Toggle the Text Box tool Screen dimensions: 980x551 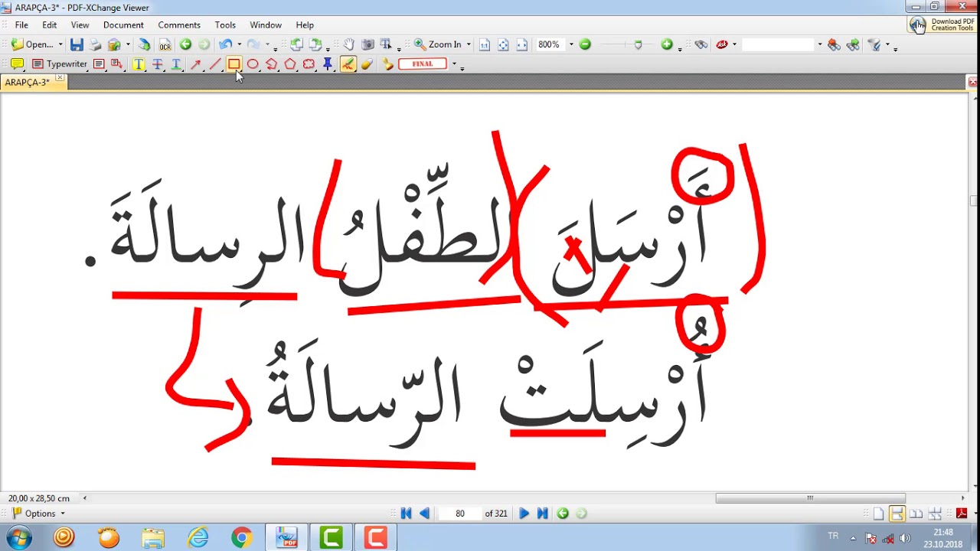click(x=99, y=64)
